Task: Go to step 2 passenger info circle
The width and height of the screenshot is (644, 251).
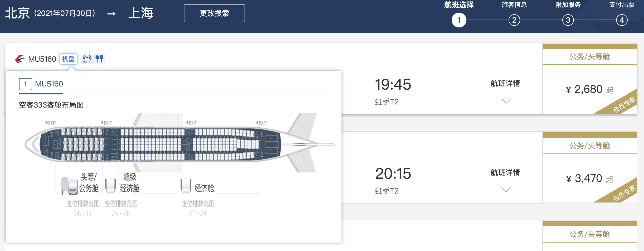Action: pos(514,20)
